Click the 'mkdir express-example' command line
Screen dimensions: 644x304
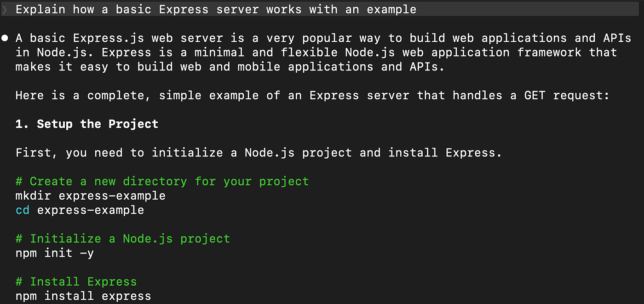91,196
